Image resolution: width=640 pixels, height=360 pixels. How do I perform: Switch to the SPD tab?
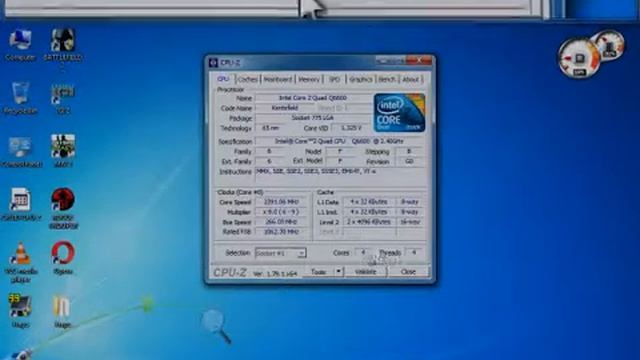pyautogui.click(x=334, y=79)
